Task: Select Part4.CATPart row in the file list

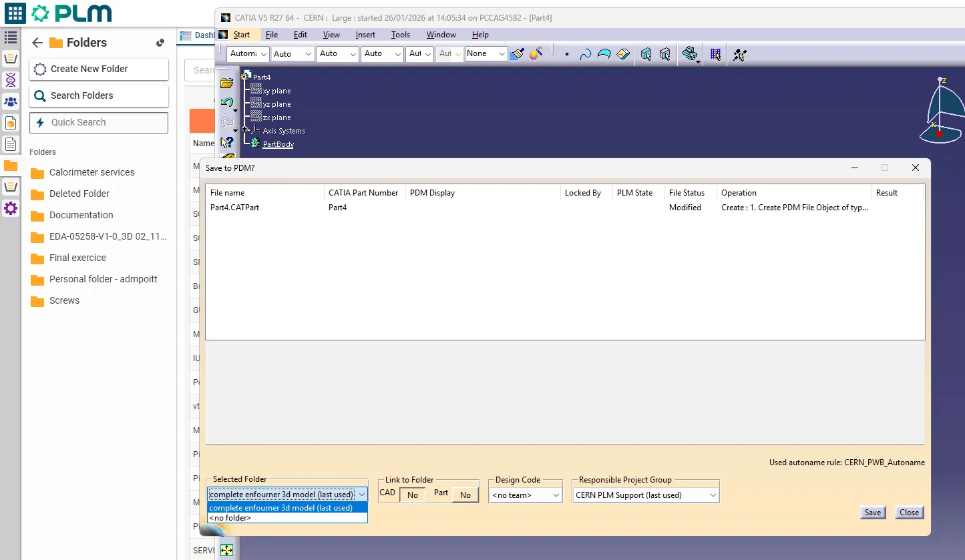Action: 564,208
